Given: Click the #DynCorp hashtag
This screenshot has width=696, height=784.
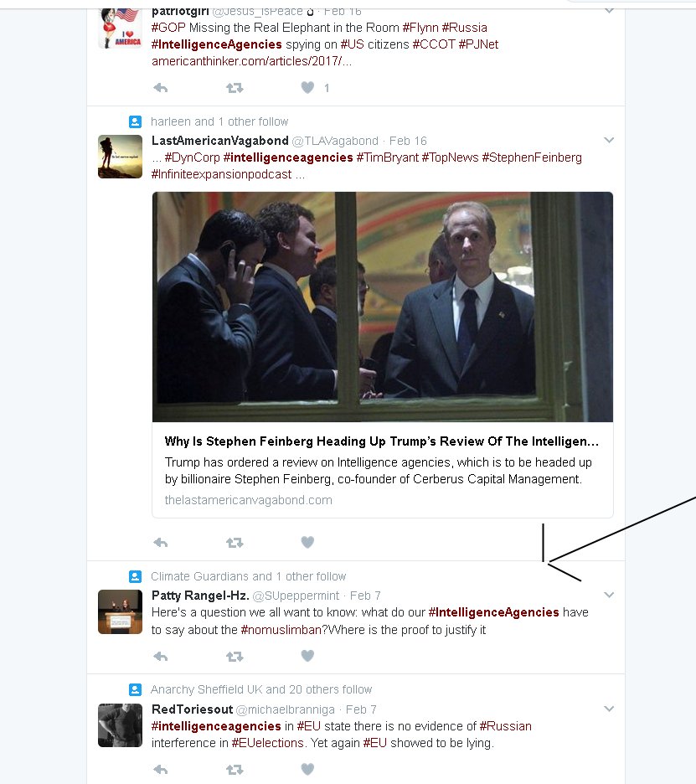Looking at the screenshot, I should point(193,157).
